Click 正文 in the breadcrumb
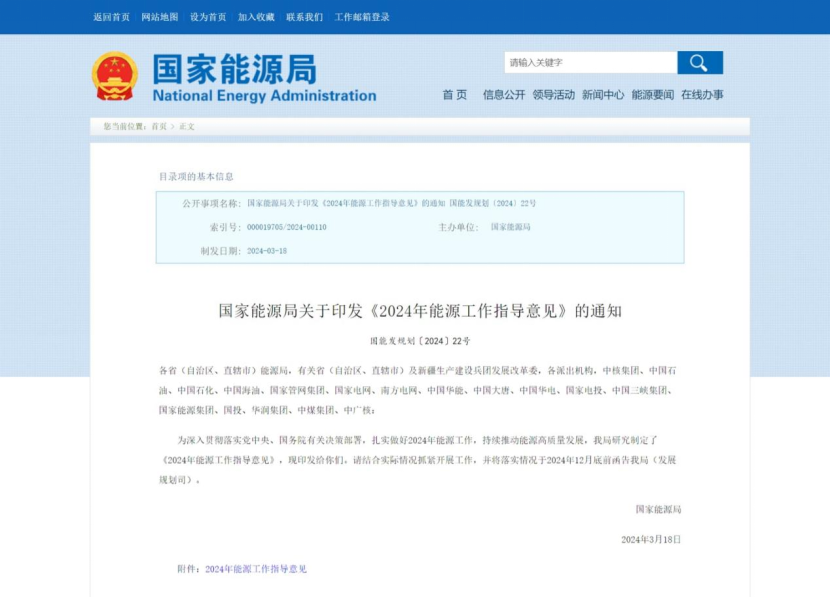The width and height of the screenshot is (830, 597). pyautogui.click(x=187, y=126)
